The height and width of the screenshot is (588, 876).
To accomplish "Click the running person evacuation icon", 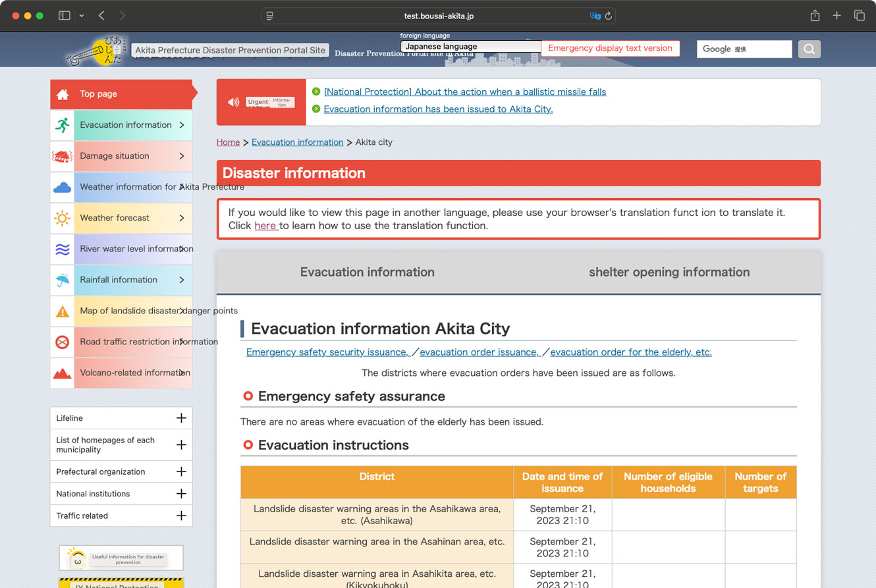I will tap(63, 125).
